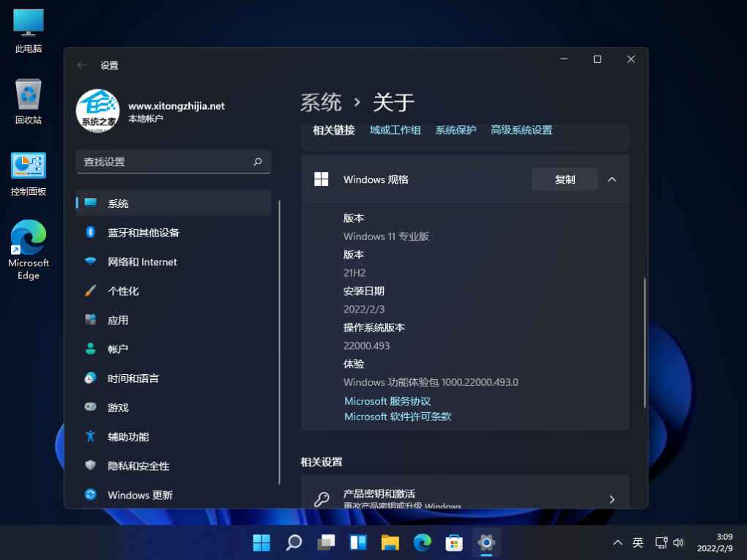Click the 查找设置 search field

(173, 162)
